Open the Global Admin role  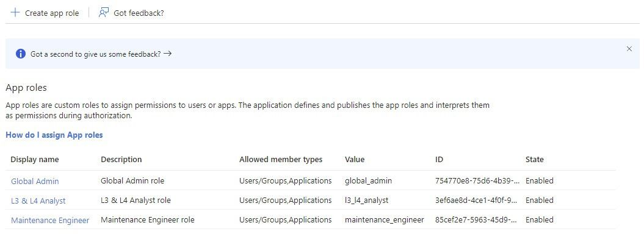tap(35, 181)
